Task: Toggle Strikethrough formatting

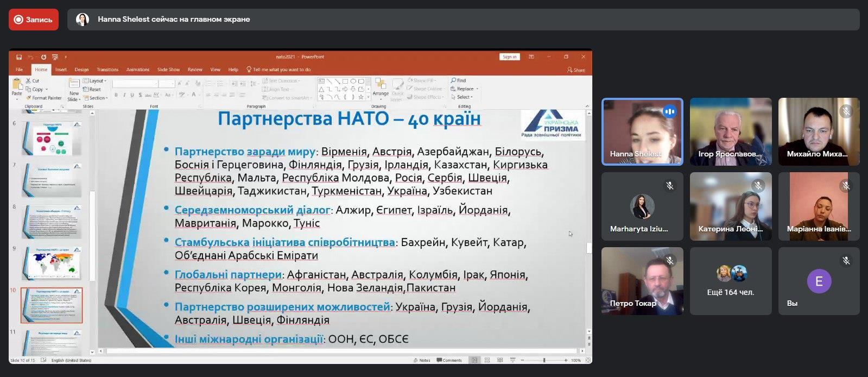Action: point(148,95)
